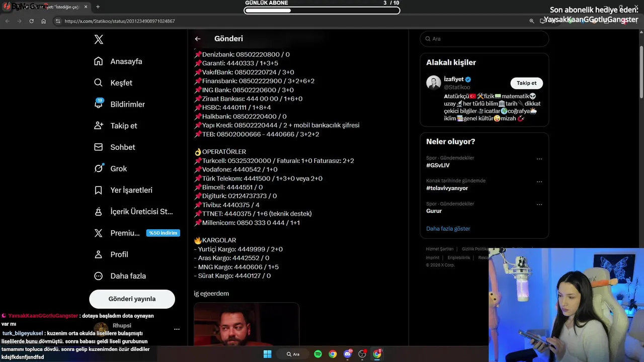The height and width of the screenshot is (362, 644).
Task: Click Hizmet Şartları footer link
Action: 440,249
